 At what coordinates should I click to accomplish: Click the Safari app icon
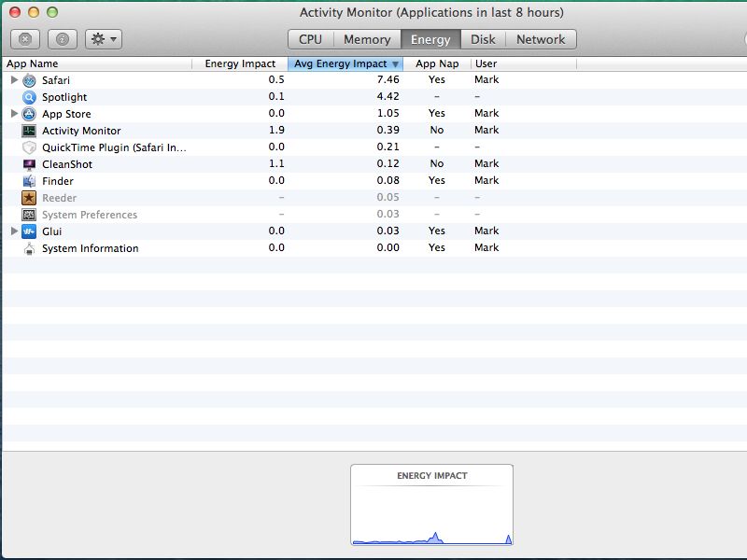point(29,80)
